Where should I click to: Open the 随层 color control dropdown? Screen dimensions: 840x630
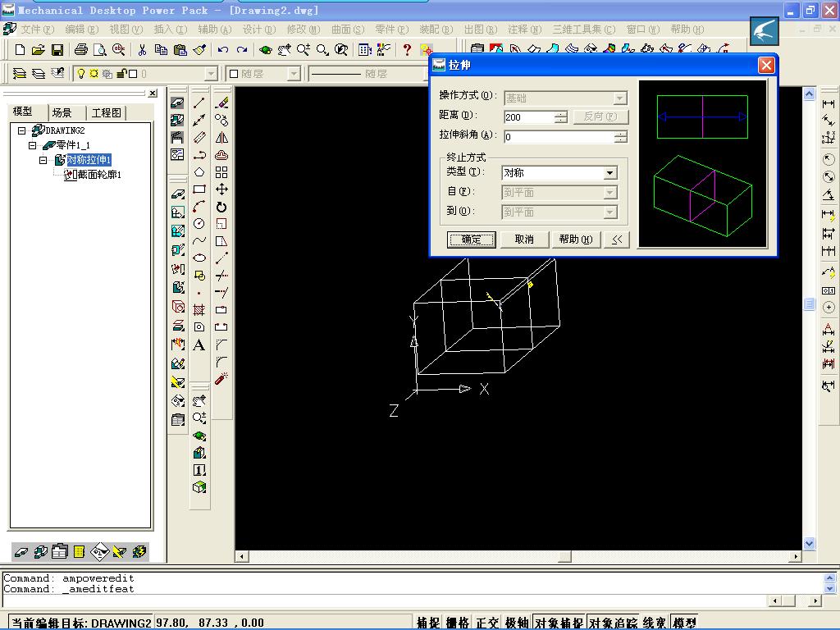[294, 73]
